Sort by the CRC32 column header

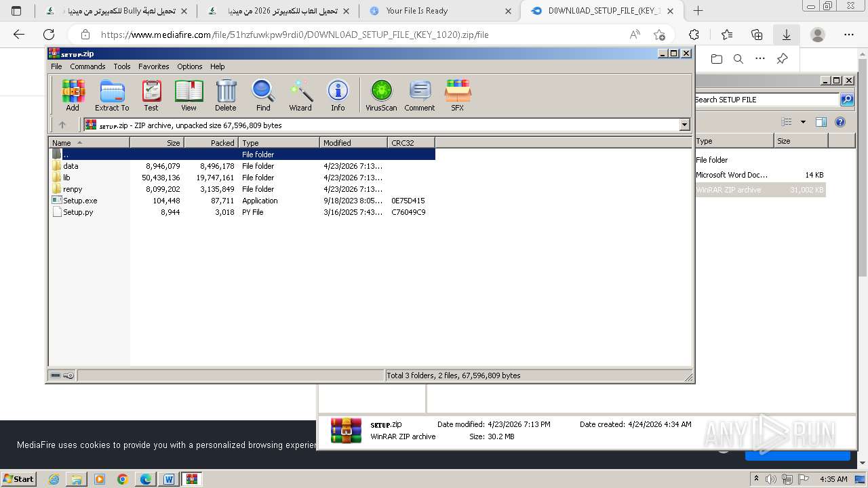(411, 142)
